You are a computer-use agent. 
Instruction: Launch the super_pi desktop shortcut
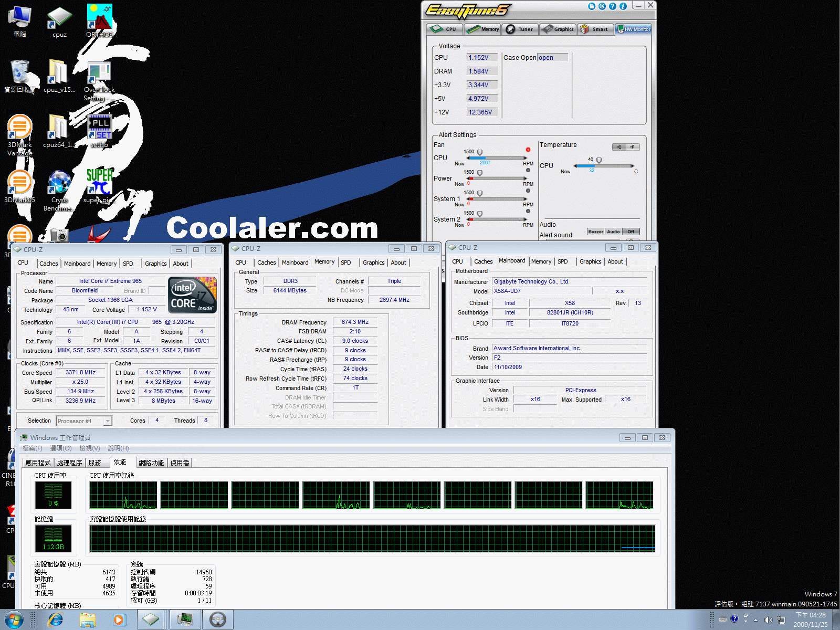pos(99,185)
